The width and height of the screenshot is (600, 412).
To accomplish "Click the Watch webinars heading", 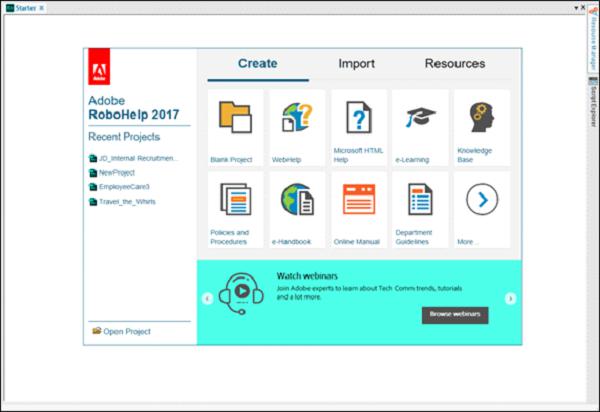I will [307, 276].
